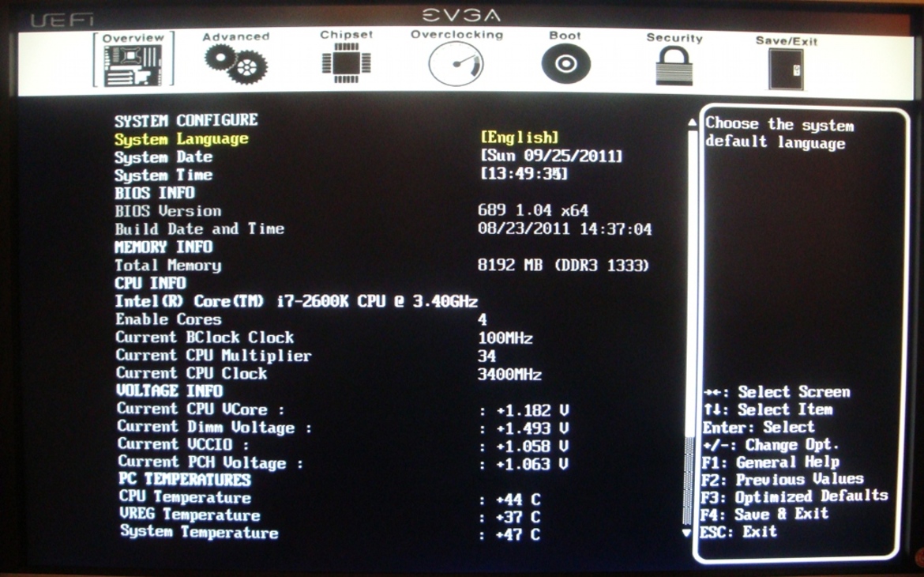The height and width of the screenshot is (577, 924).
Task: Click the "Current VCCIO" label
Action: click(x=182, y=443)
